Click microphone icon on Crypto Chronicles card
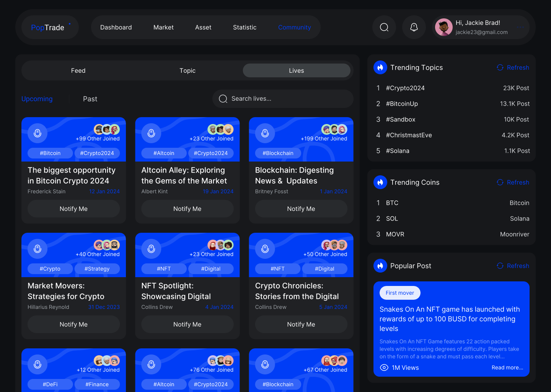Screen dimensions: 551x392 265,249
